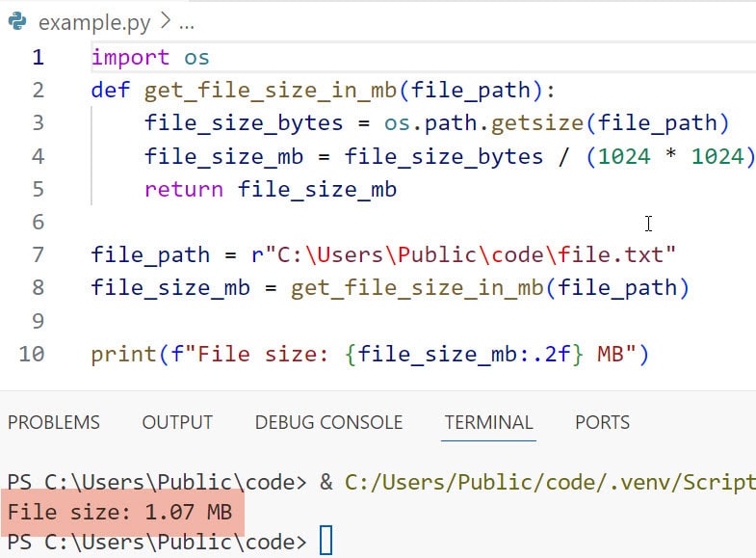Click file_size_bytes variable on line 3
Screen dimensions: 756x558
244,123
